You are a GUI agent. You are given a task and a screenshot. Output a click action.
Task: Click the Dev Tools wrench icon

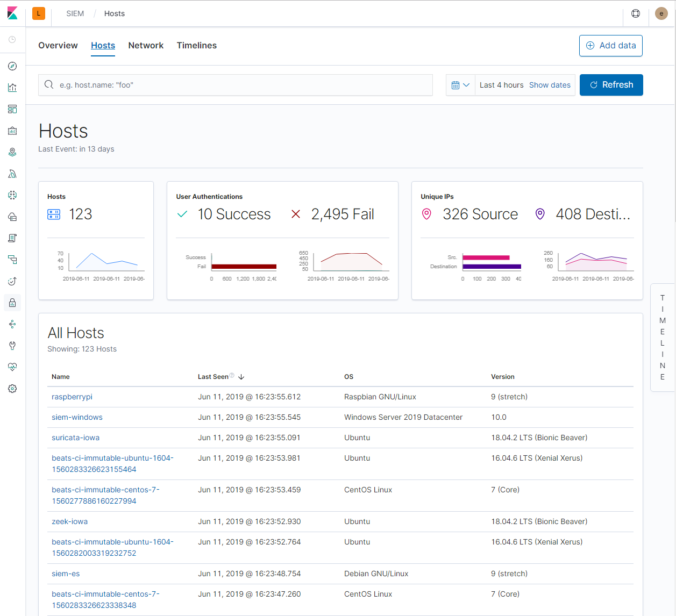[x=12, y=346]
